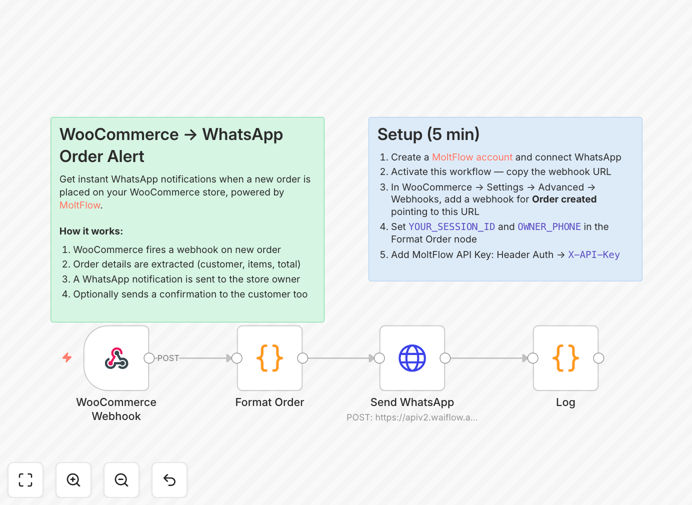
Task: Click the Format Order output connector
Action: point(303,358)
